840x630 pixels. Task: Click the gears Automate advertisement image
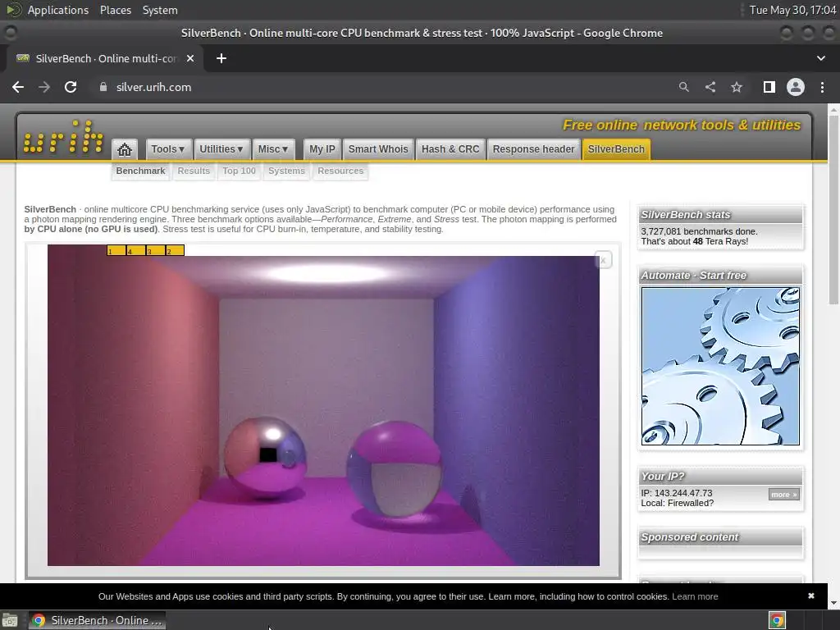pos(720,366)
